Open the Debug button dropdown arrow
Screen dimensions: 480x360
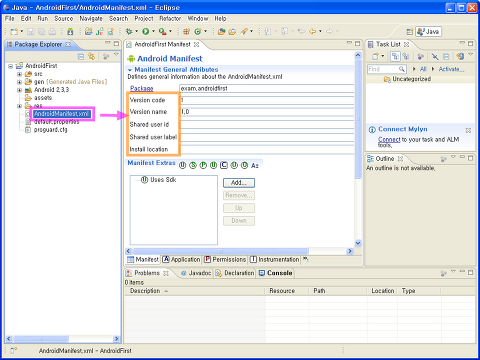coord(136,32)
